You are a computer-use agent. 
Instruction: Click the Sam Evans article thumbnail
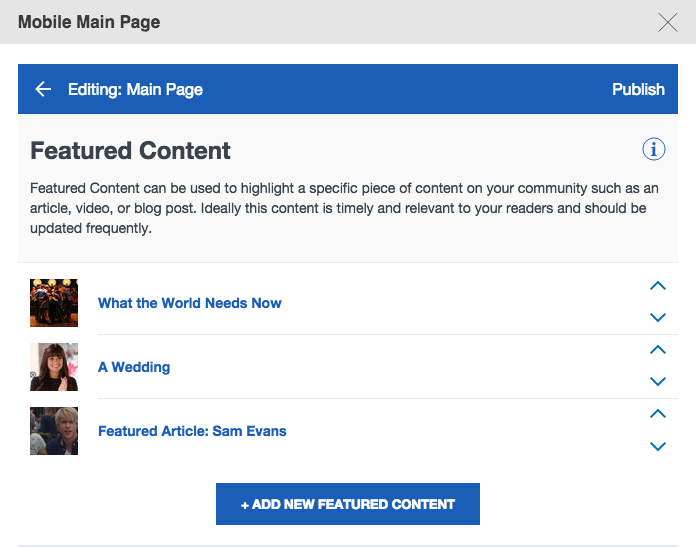click(x=54, y=431)
